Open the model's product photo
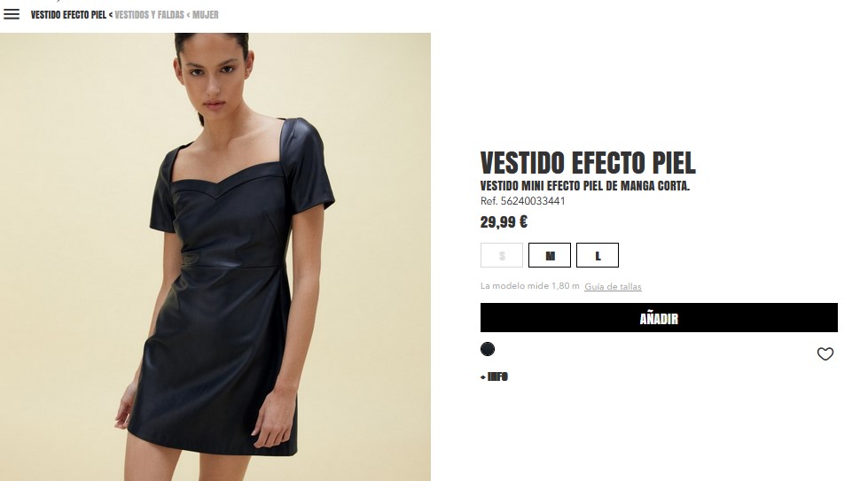The height and width of the screenshot is (481, 868). tap(215, 257)
